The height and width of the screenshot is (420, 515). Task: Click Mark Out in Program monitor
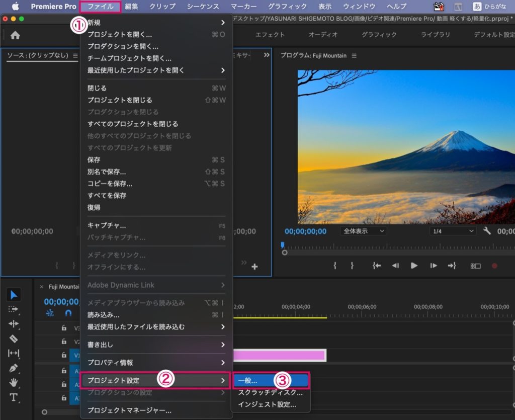(352, 266)
